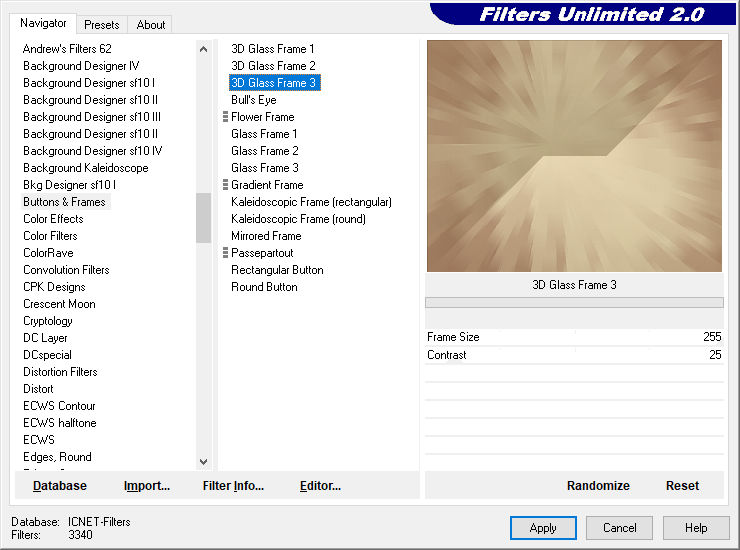Image resolution: width=740 pixels, height=550 pixels.
Task: Choose Bull's Eye filter
Action: coord(253,100)
